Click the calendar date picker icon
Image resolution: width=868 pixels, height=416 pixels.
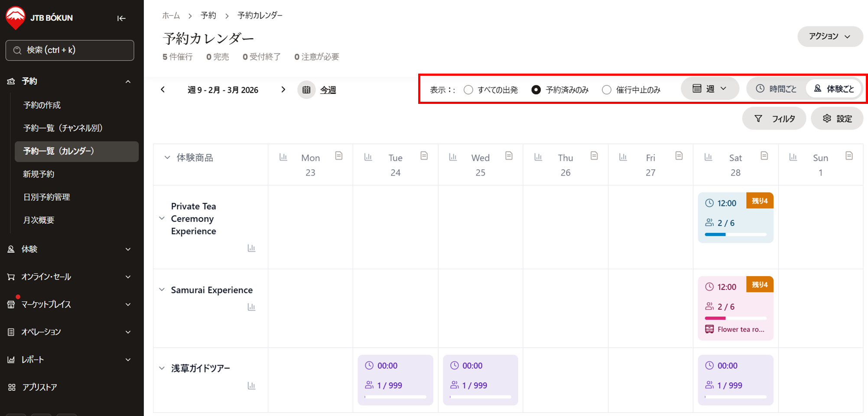pyautogui.click(x=306, y=90)
